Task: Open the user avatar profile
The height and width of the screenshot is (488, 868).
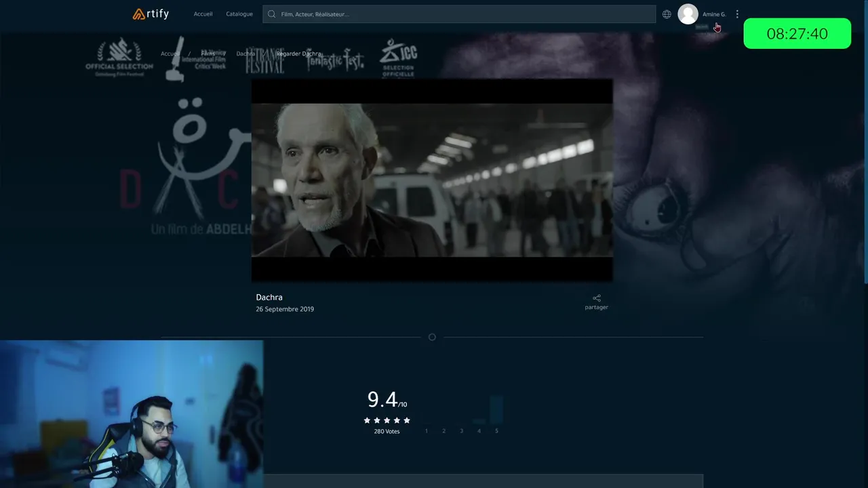Action: pos(688,14)
